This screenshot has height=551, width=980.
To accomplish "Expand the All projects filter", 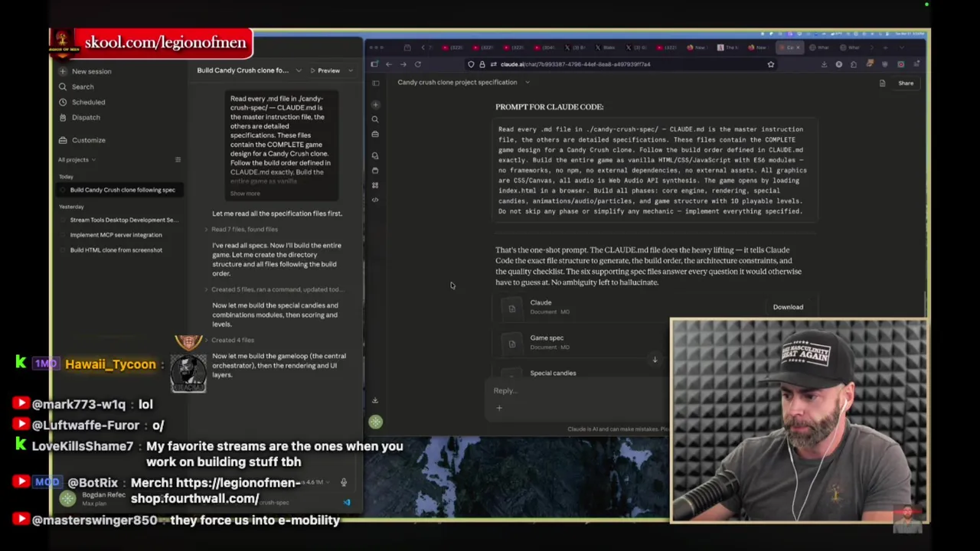I will tap(77, 160).
